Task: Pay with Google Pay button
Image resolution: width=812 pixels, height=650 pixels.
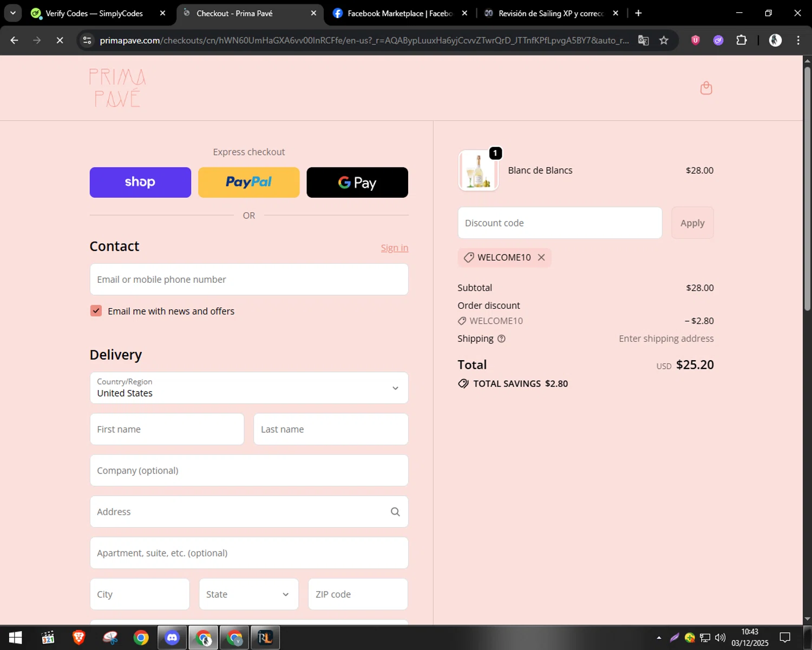Action: pyautogui.click(x=357, y=183)
